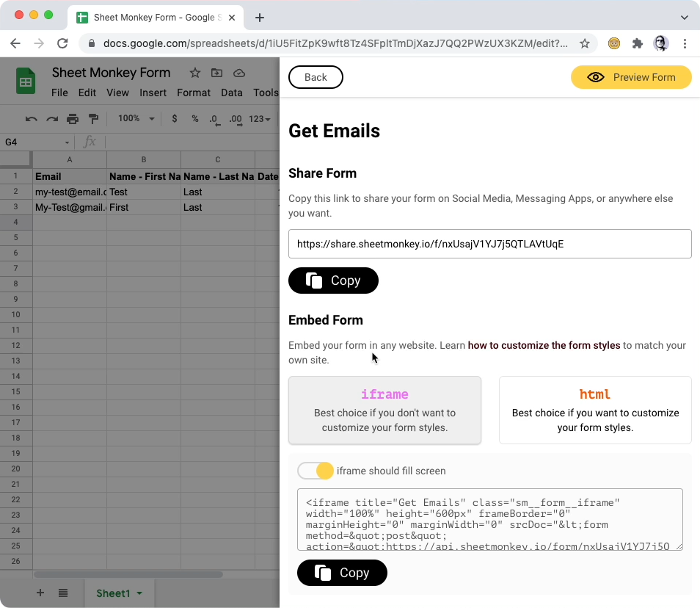
Task: Select the html embed option card
Action: coord(594,410)
